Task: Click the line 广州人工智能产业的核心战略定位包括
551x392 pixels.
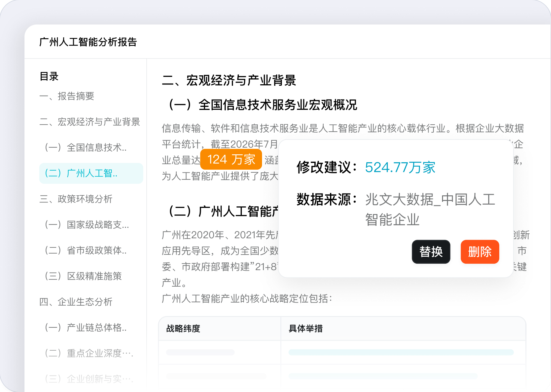Action: click(247, 299)
